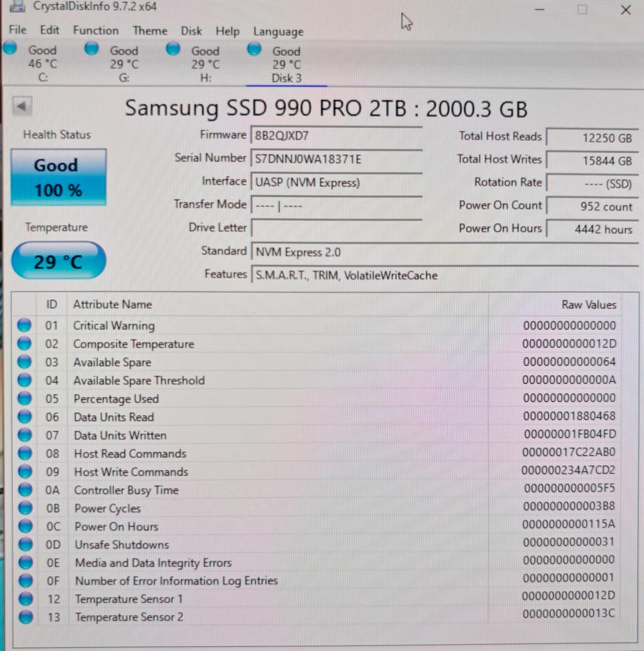
Task: Click the Serial Number field
Action: [x=337, y=159]
